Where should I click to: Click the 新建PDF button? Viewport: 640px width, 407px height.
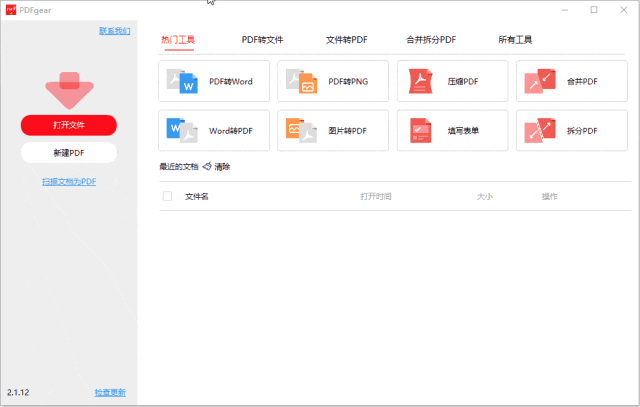coord(69,152)
